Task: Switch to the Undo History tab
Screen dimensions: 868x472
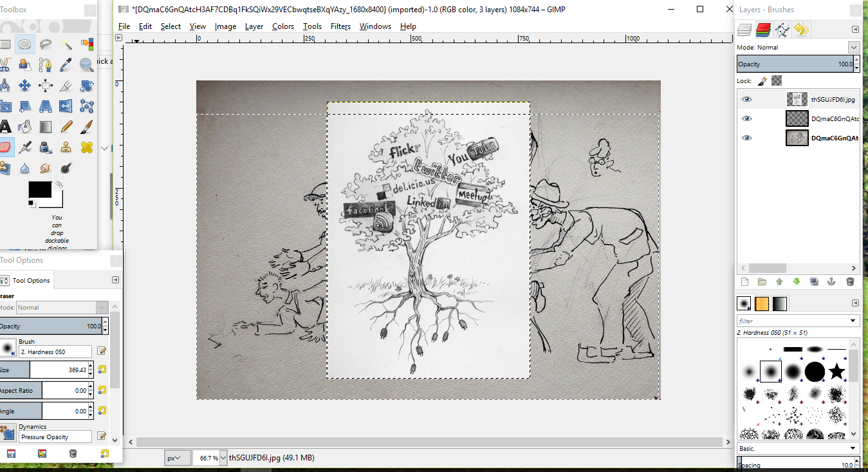Action: [801, 29]
